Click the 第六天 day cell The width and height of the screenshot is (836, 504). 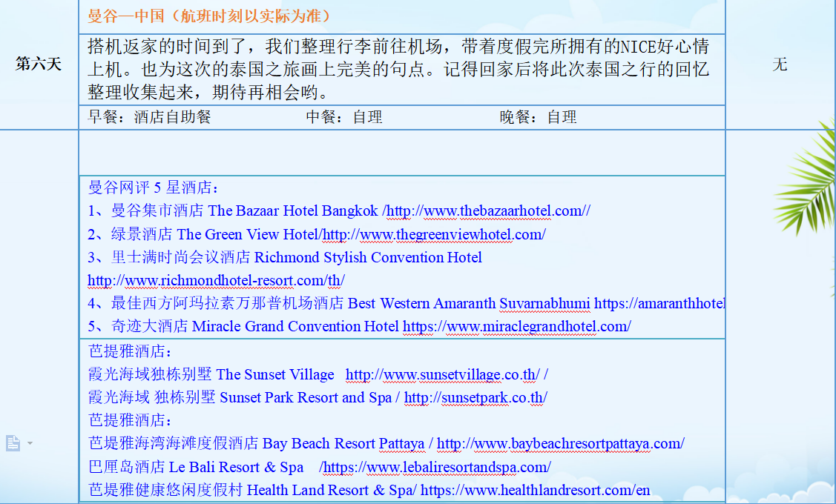[x=39, y=64]
